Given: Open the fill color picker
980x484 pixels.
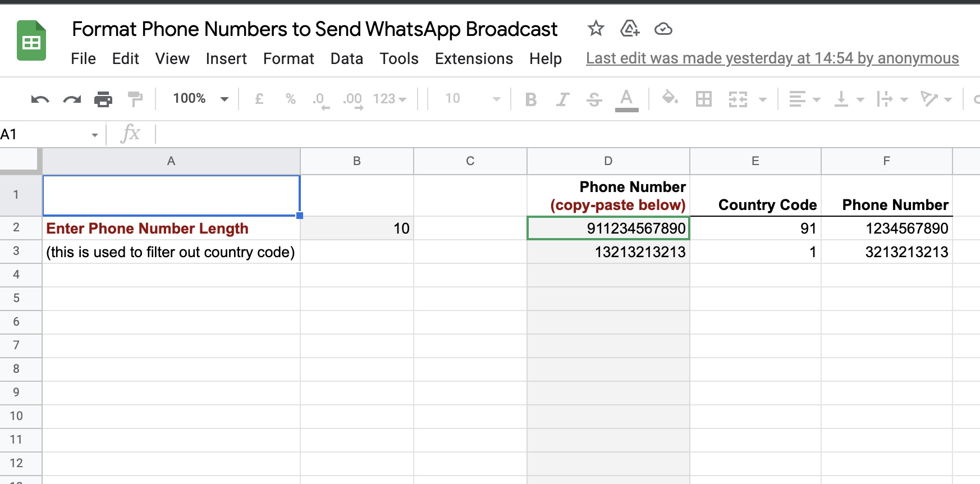Looking at the screenshot, I should pyautogui.click(x=670, y=99).
